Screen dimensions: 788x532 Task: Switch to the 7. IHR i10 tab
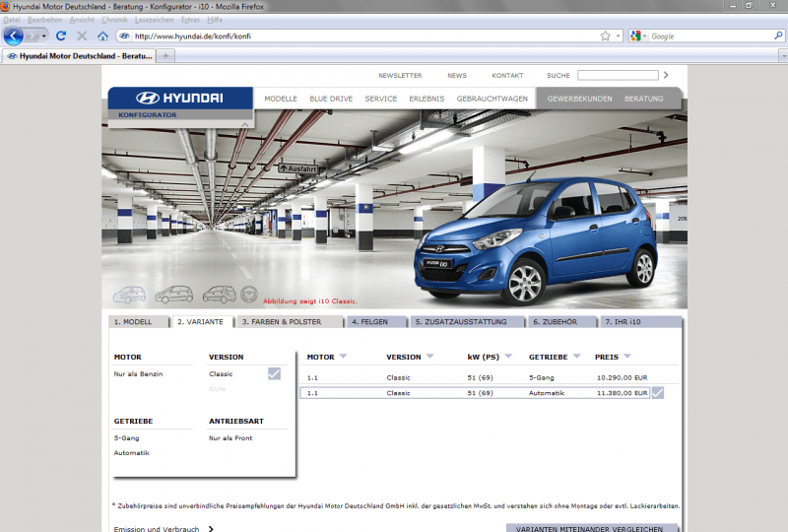(641, 322)
